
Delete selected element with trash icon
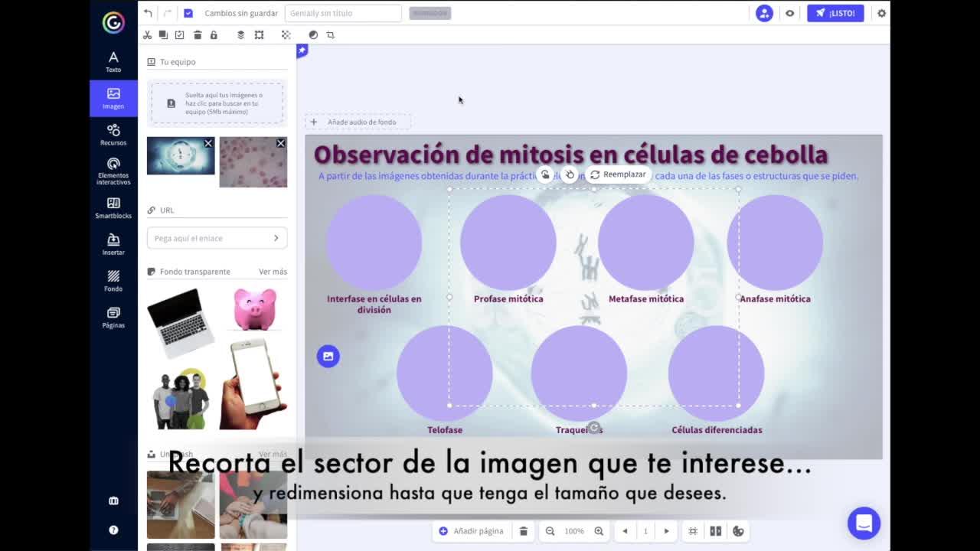coord(198,34)
